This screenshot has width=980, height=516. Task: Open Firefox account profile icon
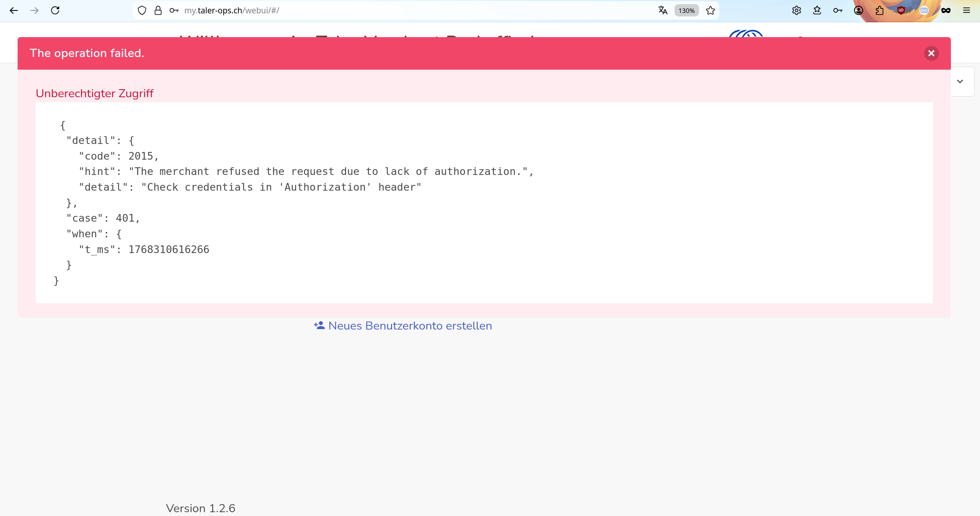click(858, 10)
